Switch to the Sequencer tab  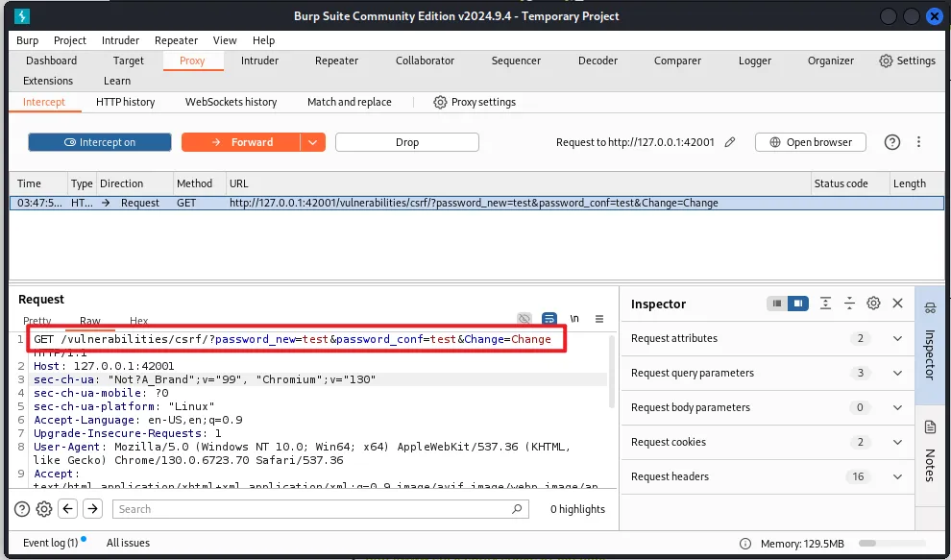[516, 61]
